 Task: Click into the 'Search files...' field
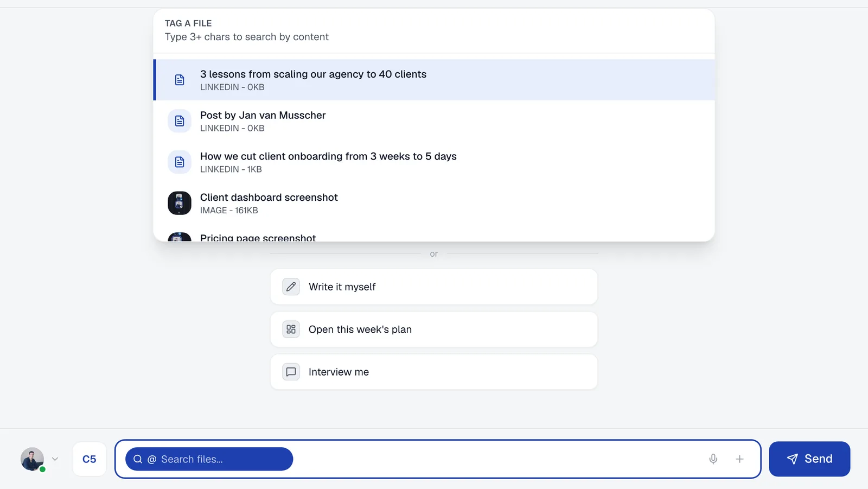[209, 459]
